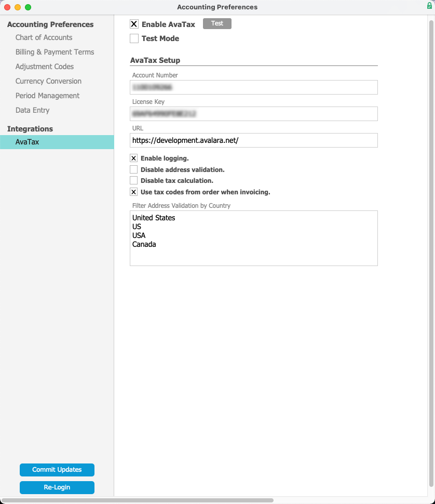The height and width of the screenshot is (504, 435).
Task: Enable the Test Mode checkbox
Action: (134, 38)
